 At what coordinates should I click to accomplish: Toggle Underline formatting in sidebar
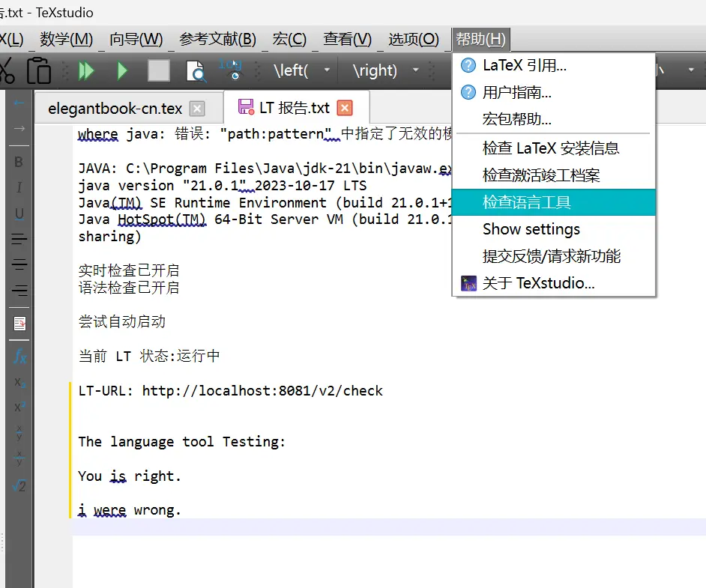pos(19,213)
